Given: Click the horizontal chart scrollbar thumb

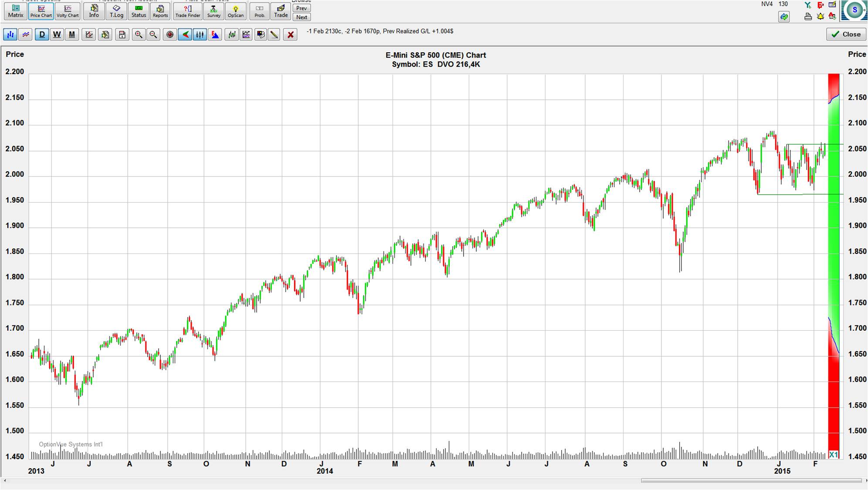Looking at the screenshot, I should click(x=751, y=481).
